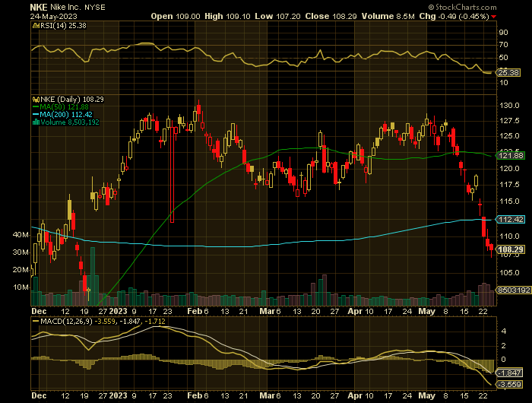Click the Low 107.20 value
The image size is (532, 403).
(x=277, y=16)
